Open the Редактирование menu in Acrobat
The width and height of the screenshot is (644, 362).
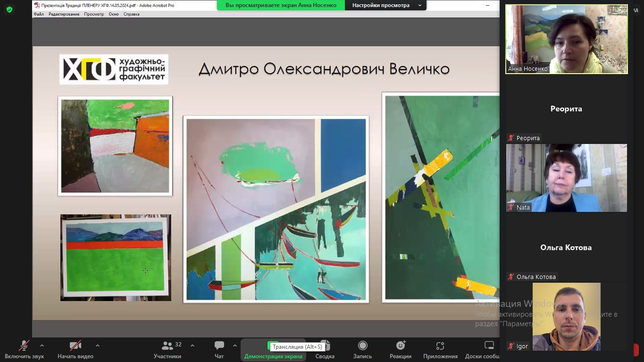(64, 14)
